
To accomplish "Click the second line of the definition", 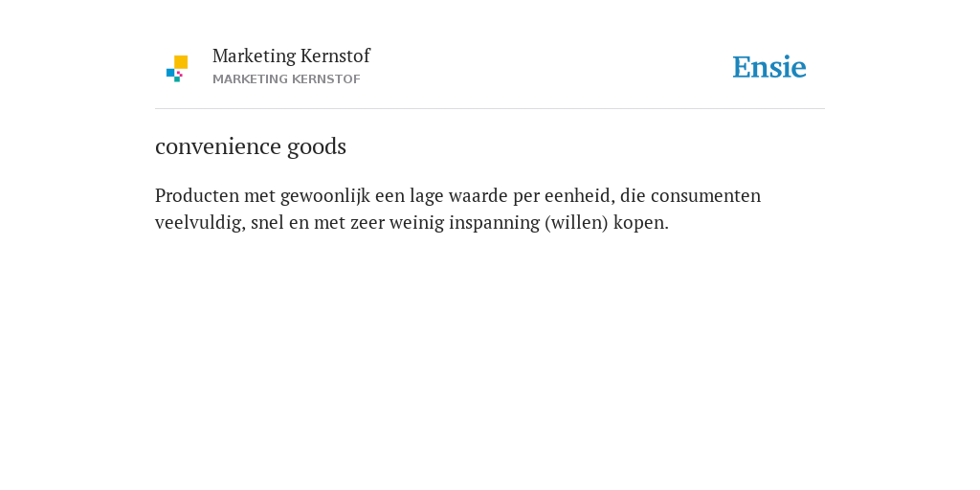I will [x=412, y=222].
